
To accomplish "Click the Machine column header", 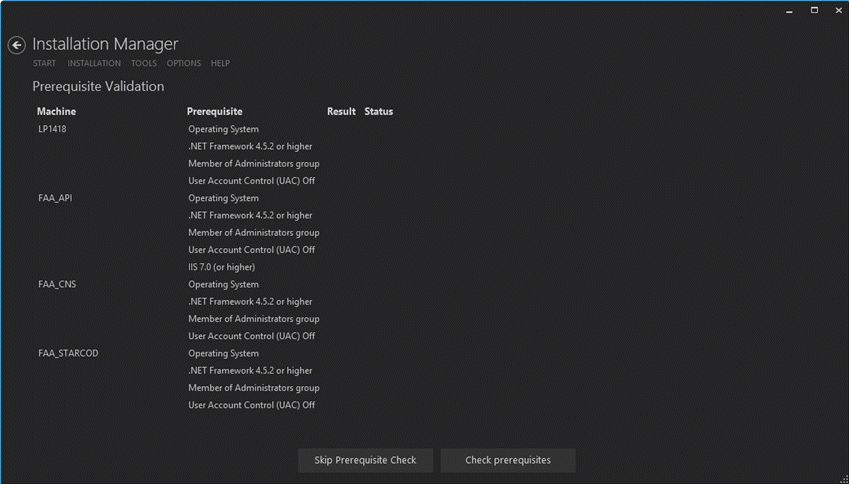I will click(56, 111).
